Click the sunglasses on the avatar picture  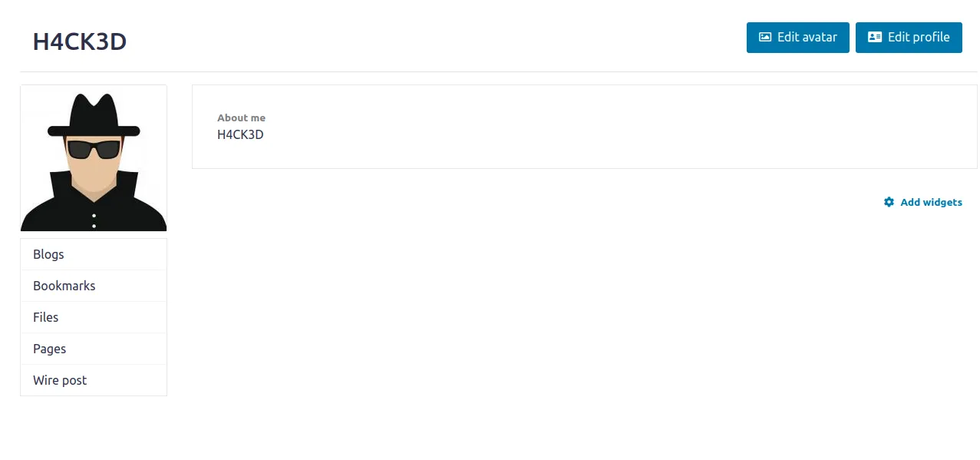pyautogui.click(x=94, y=149)
